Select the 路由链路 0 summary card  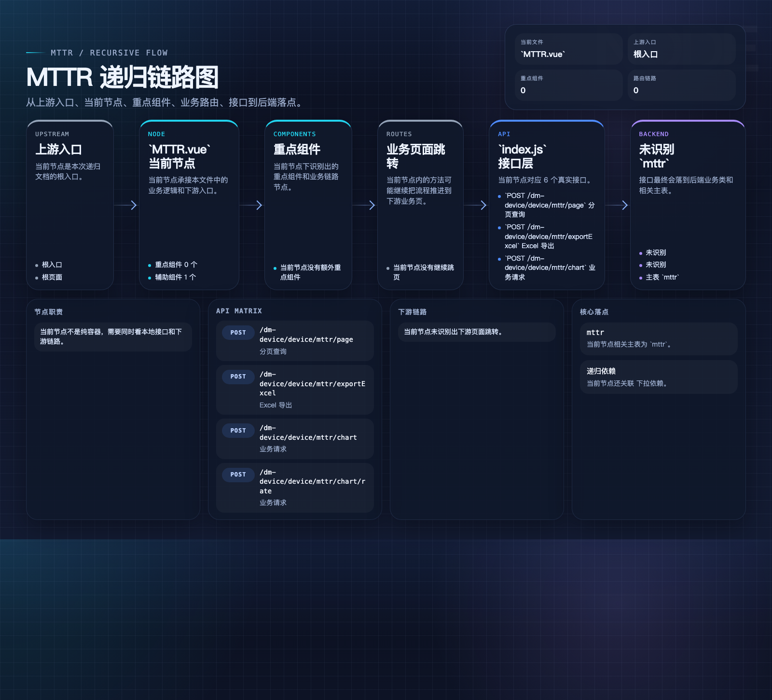pyautogui.click(x=682, y=85)
